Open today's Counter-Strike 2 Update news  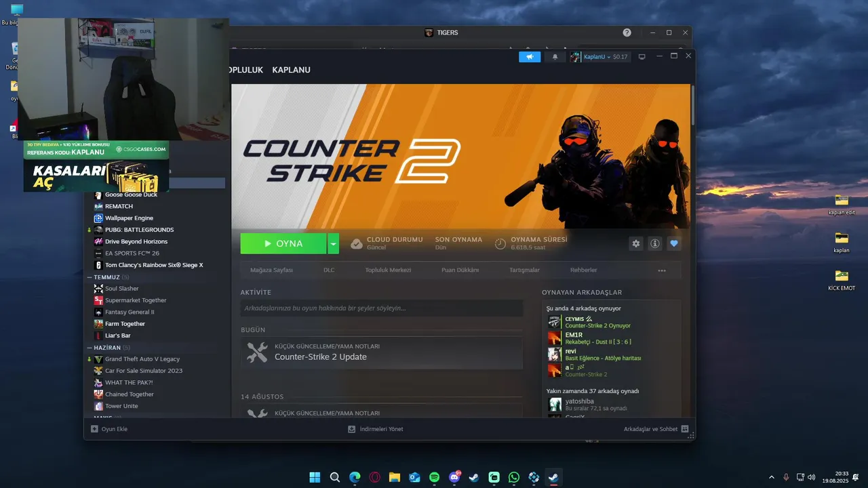pyautogui.click(x=382, y=352)
